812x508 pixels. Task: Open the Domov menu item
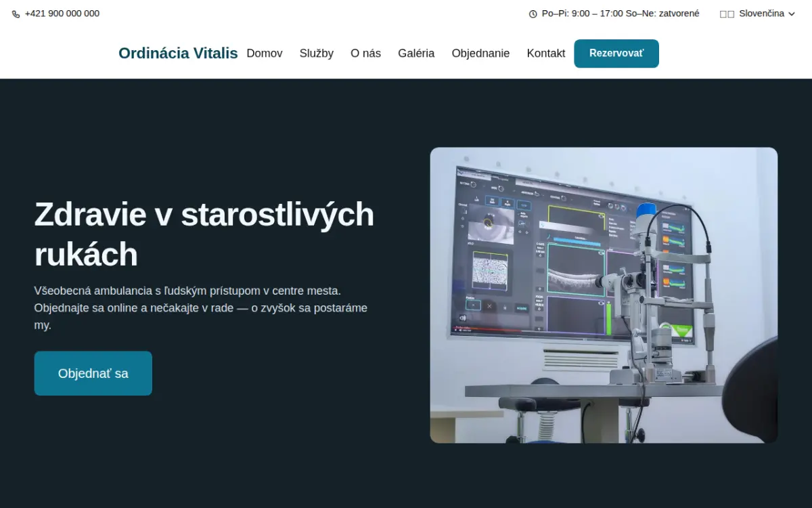tap(265, 53)
